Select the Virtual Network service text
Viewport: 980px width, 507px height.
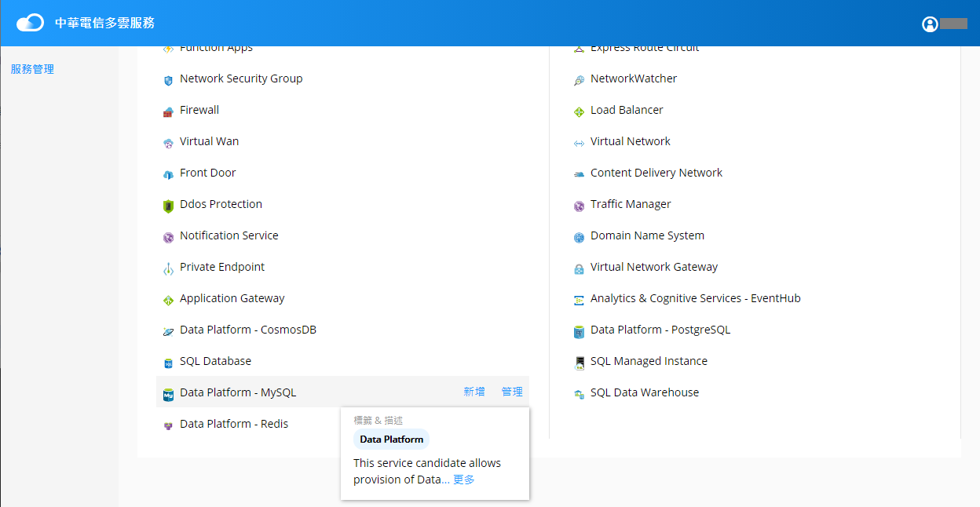click(x=631, y=141)
